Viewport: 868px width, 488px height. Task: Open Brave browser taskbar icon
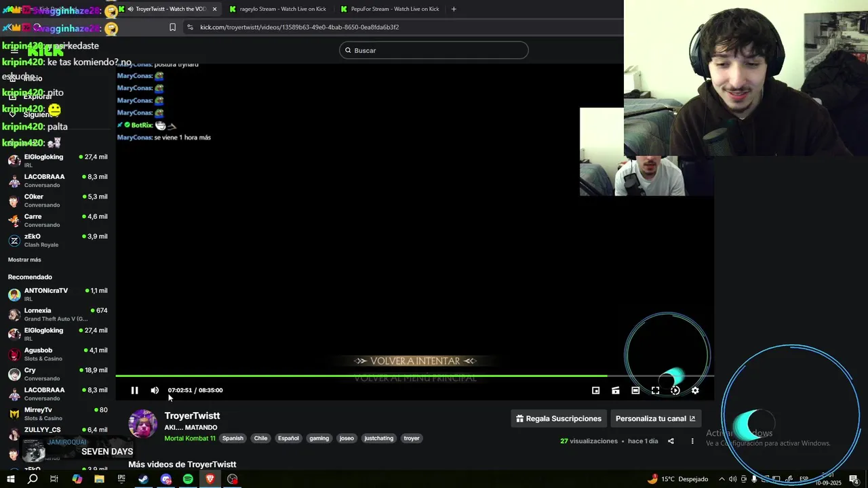(210, 479)
